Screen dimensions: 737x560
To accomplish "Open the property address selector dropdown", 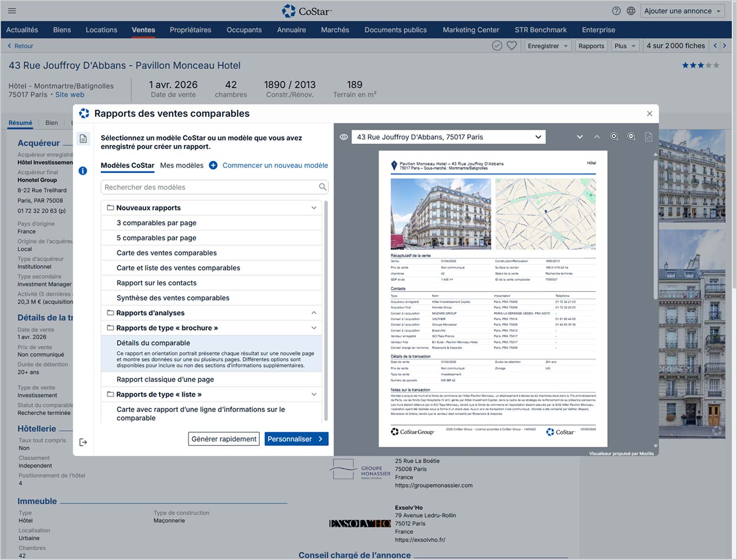I will pos(449,137).
